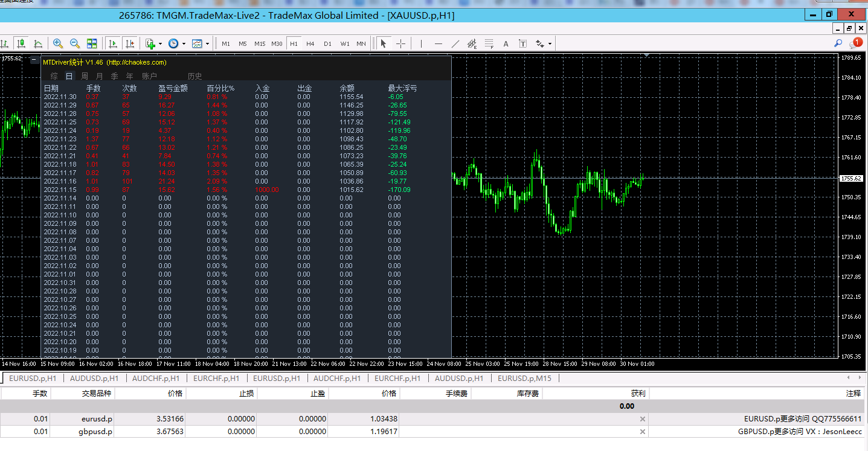Expand the Indicators list dropdown arrow
868x451 pixels.
(160, 43)
